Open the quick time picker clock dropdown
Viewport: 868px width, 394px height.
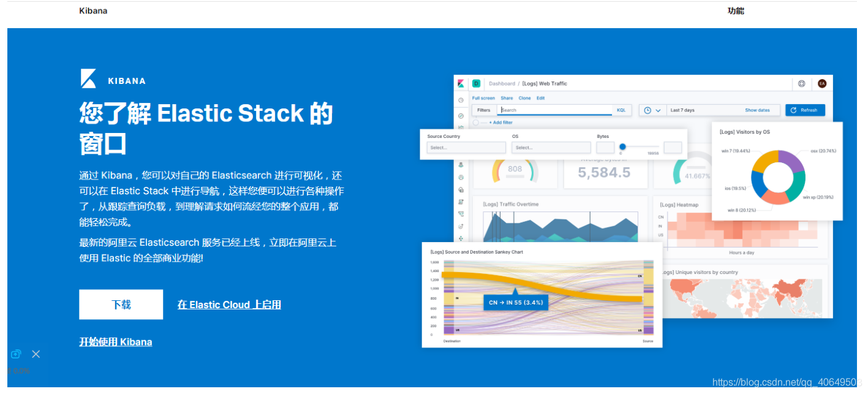click(x=652, y=110)
